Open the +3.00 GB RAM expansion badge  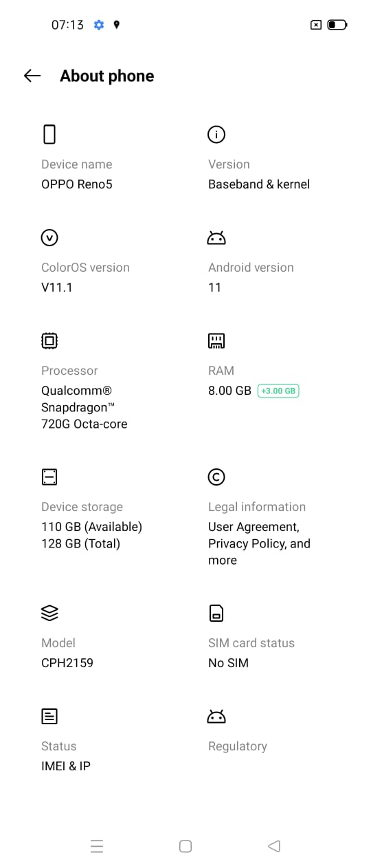coord(278,391)
